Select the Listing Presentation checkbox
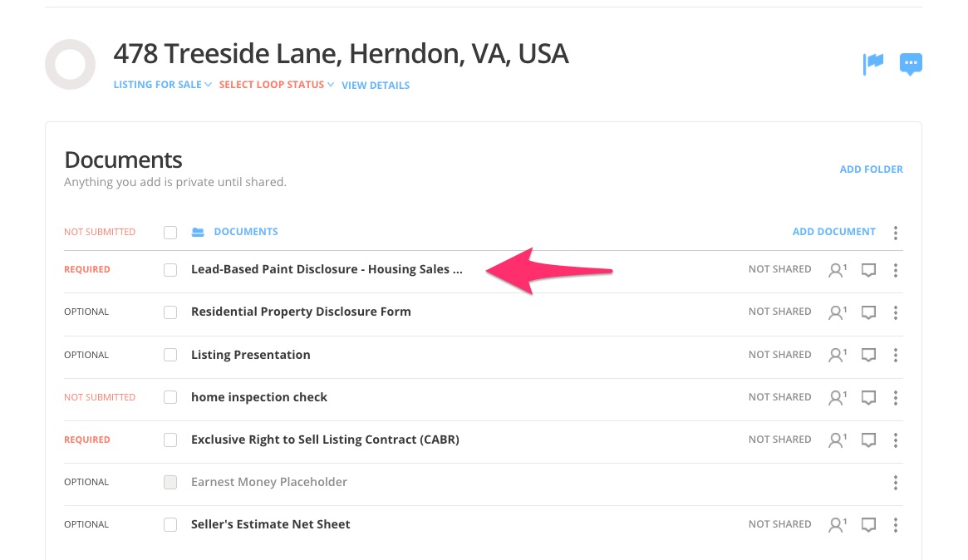 coord(170,355)
